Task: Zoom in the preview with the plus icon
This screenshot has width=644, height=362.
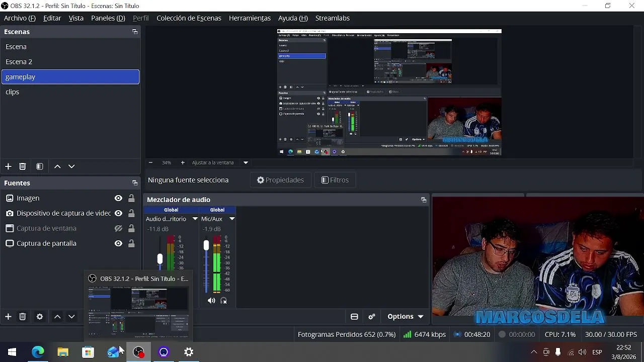Action: click(x=183, y=162)
